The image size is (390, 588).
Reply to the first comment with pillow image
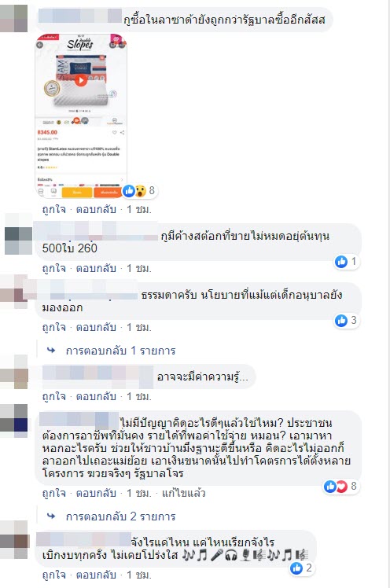pos(96,209)
